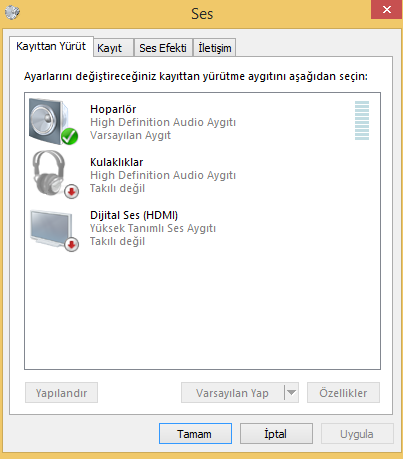Click empty area of the device list
The height and width of the screenshot is (459, 403).
click(x=202, y=310)
